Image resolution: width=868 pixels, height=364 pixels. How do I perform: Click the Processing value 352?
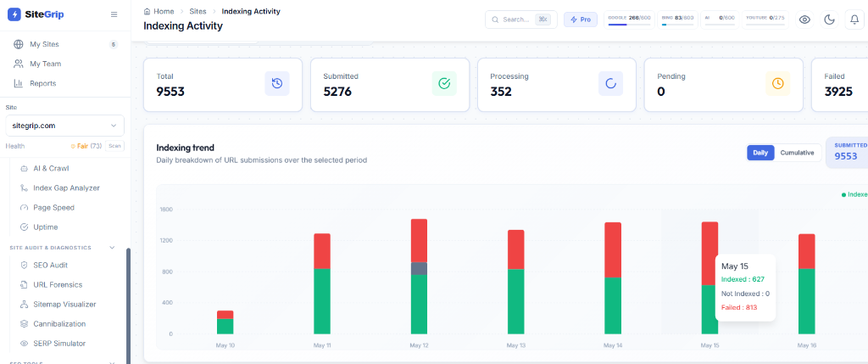point(501,92)
